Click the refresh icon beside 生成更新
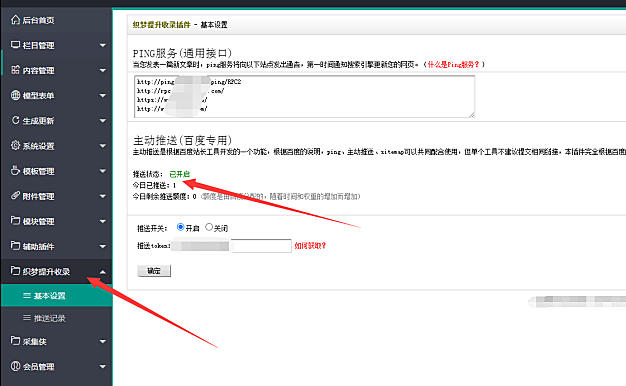Image resolution: width=626 pixels, height=386 pixels. [15, 120]
